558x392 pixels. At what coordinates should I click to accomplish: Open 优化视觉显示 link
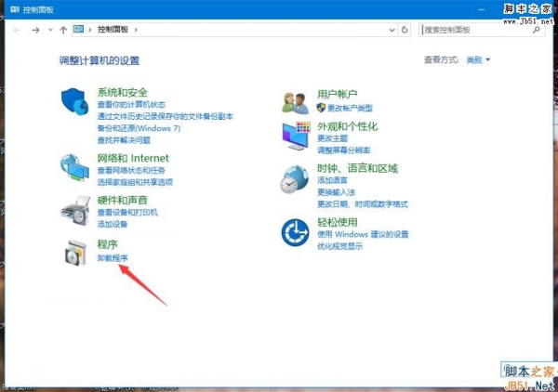(x=339, y=246)
